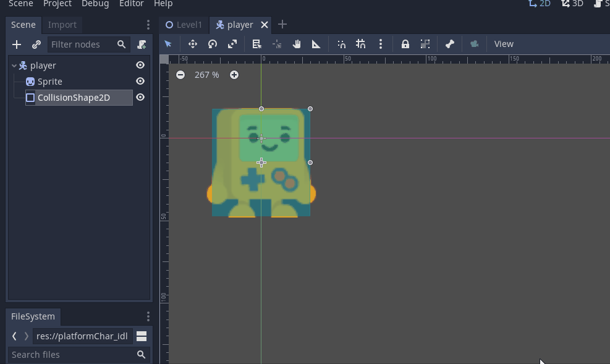Go to previous FileSystem folder
610x364 pixels.
(x=14, y=336)
